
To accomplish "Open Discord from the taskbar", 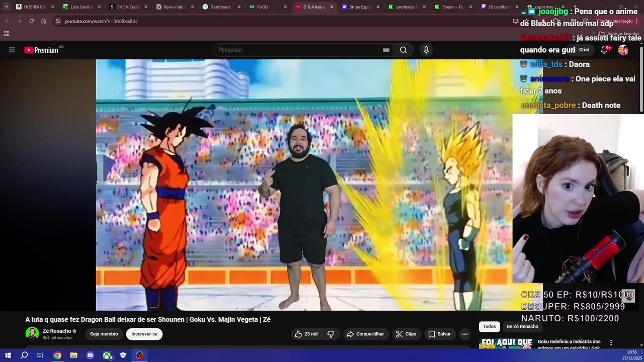I will coord(90,355).
